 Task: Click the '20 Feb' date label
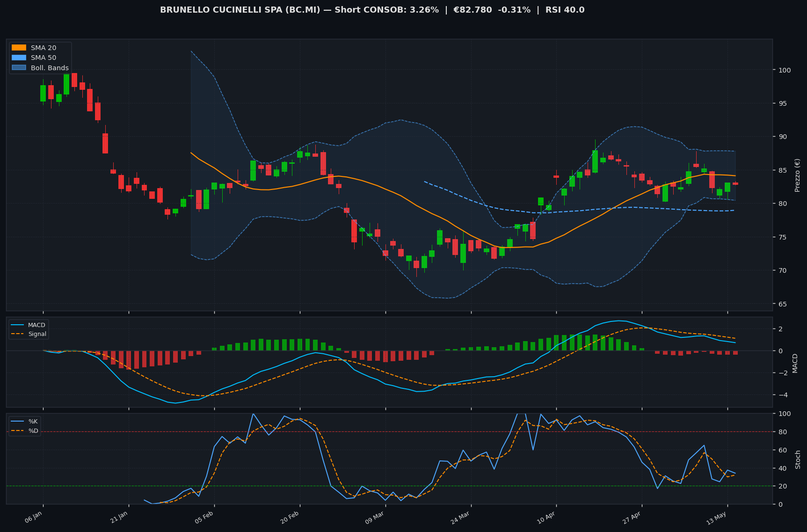(290, 517)
